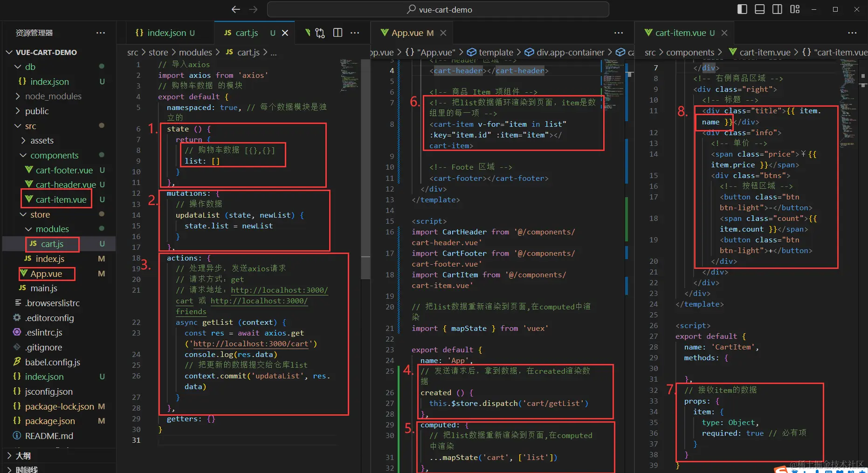Open .browserslistrc file
Image resolution: width=868 pixels, height=473 pixels.
[x=52, y=303]
